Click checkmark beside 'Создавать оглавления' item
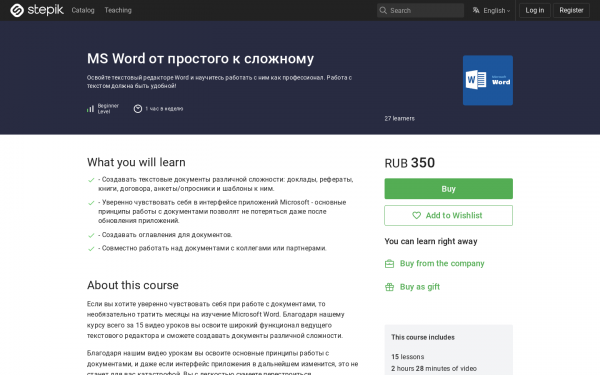 tap(91, 235)
